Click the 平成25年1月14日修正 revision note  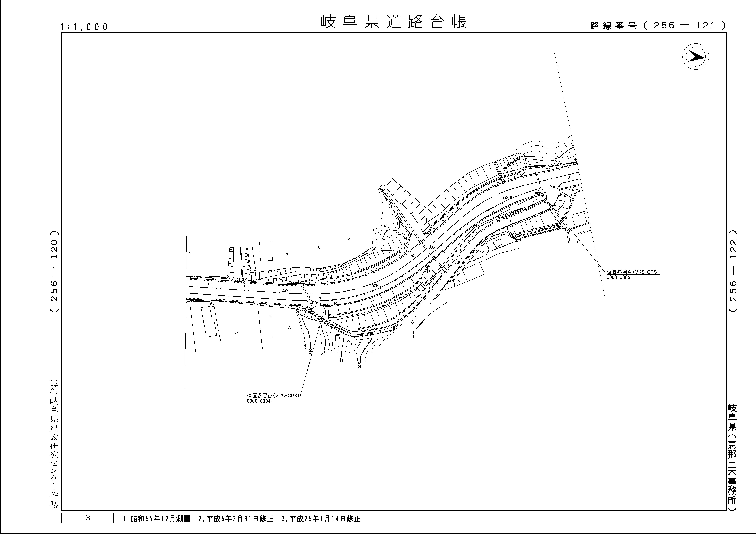coord(321,519)
